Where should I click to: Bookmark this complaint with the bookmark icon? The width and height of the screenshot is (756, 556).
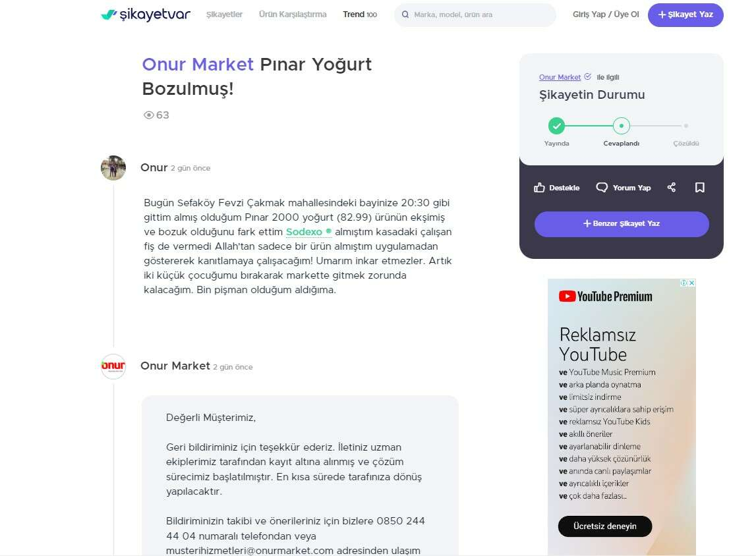click(x=699, y=188)
